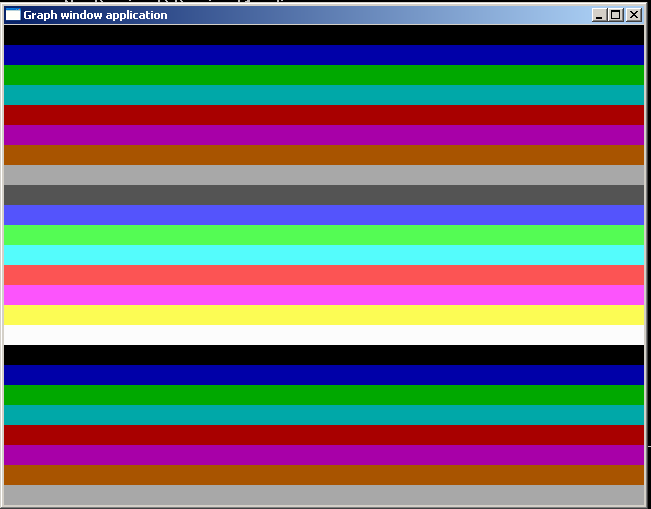Select the white color stripe
Screen dimensions: 651x509
click(324, 335)
